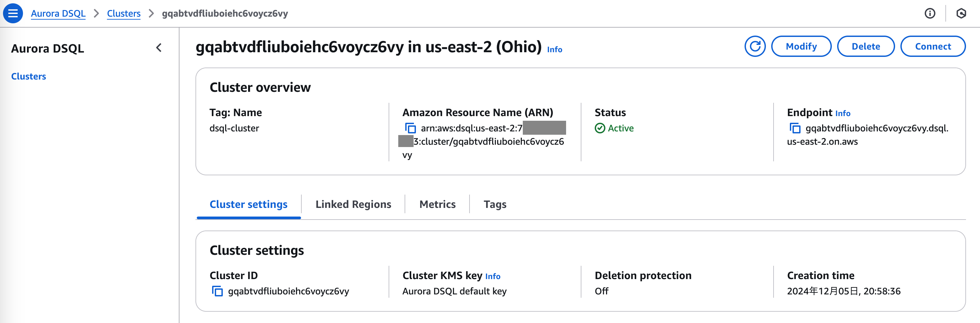Open the top-right info panel icon

[929, 14]
